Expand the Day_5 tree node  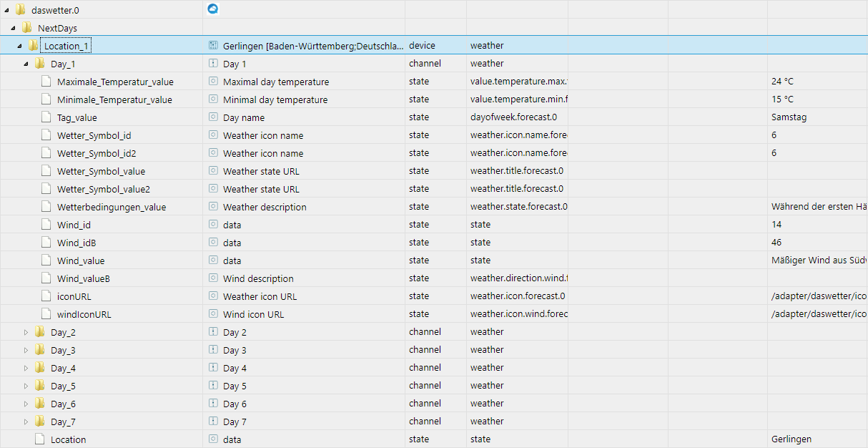pos(26,386)
